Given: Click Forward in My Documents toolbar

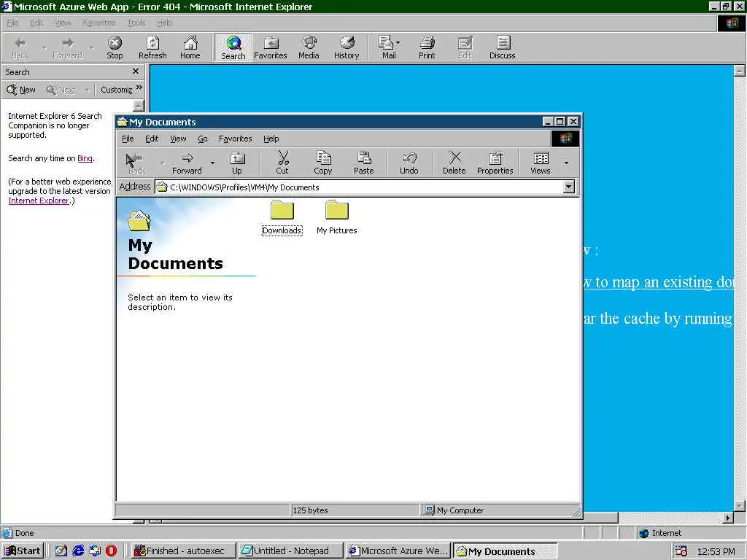Looking at the screenshot, I should click(x=187, y=163).
